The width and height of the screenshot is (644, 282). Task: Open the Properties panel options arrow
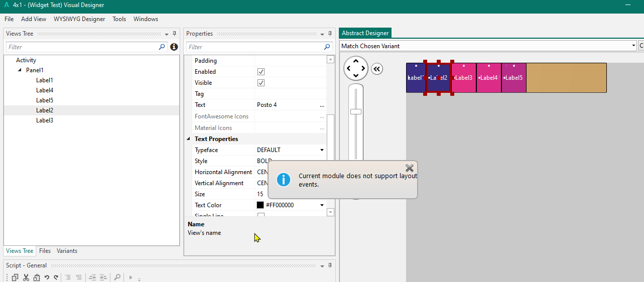pos(322,34)
